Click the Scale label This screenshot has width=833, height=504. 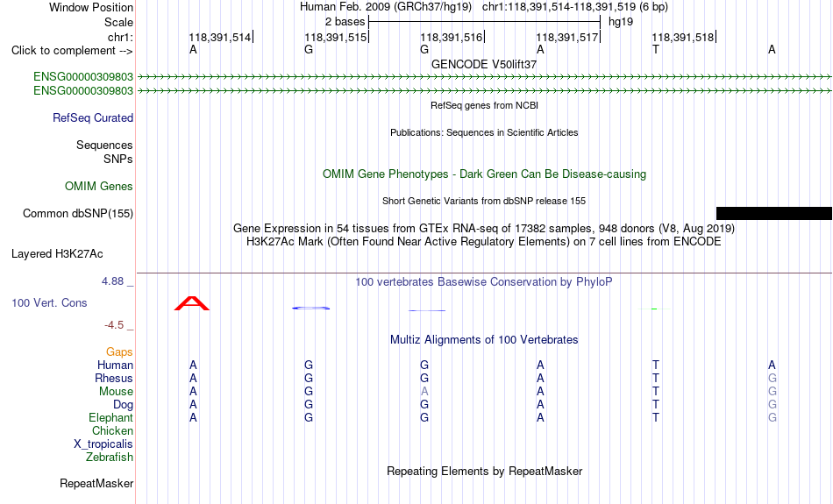(x=118, y=22)
